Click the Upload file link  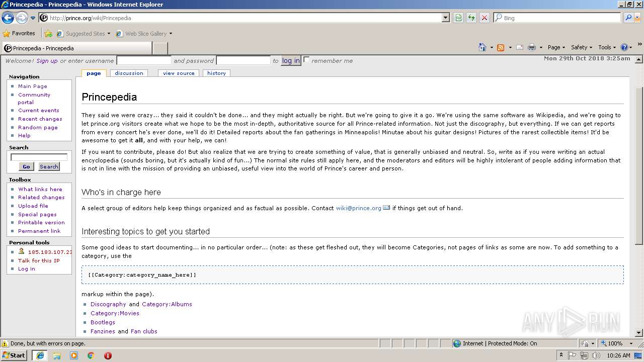point(33,206)
